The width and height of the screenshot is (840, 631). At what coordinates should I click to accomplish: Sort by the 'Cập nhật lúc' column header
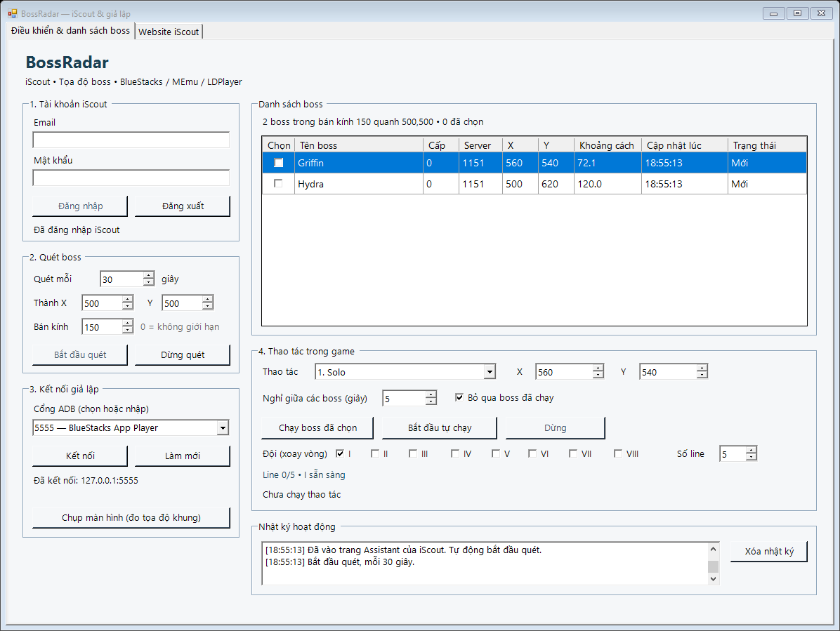pos(685,145)
